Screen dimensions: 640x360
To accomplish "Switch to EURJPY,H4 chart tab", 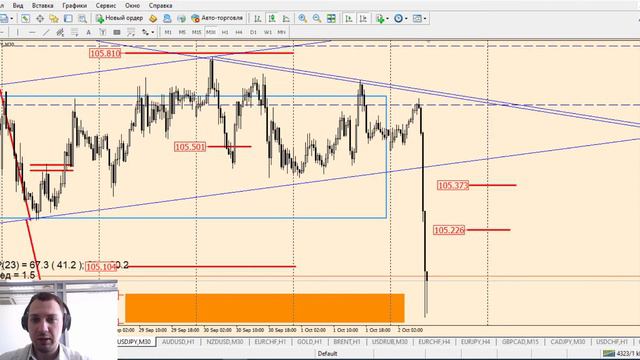I will 476,342.
